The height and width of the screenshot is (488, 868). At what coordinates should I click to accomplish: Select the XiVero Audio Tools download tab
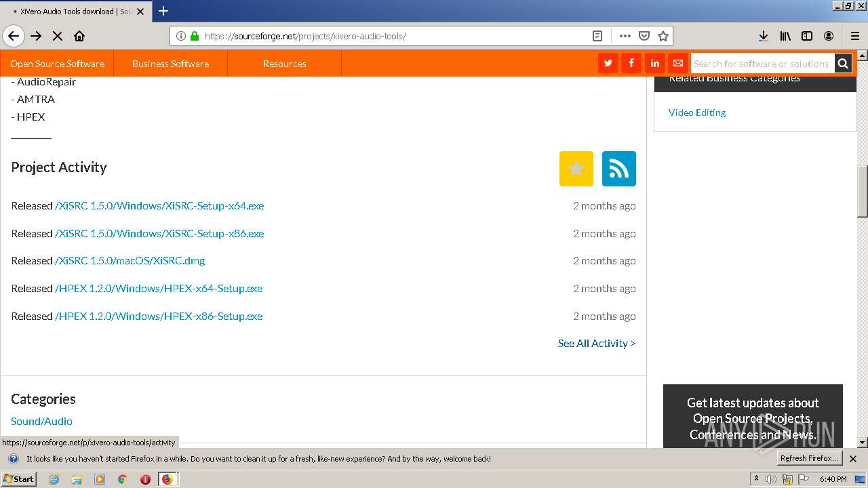tap(75, 12)
